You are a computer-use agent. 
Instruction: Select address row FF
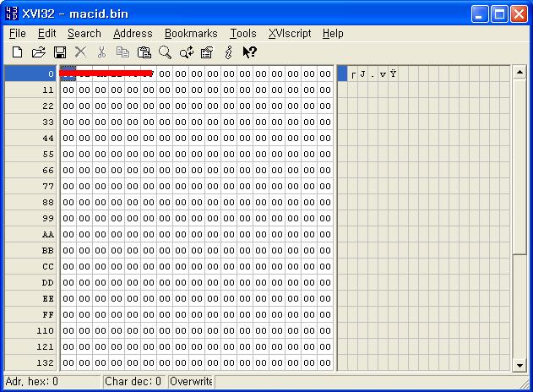click(30, 314)
